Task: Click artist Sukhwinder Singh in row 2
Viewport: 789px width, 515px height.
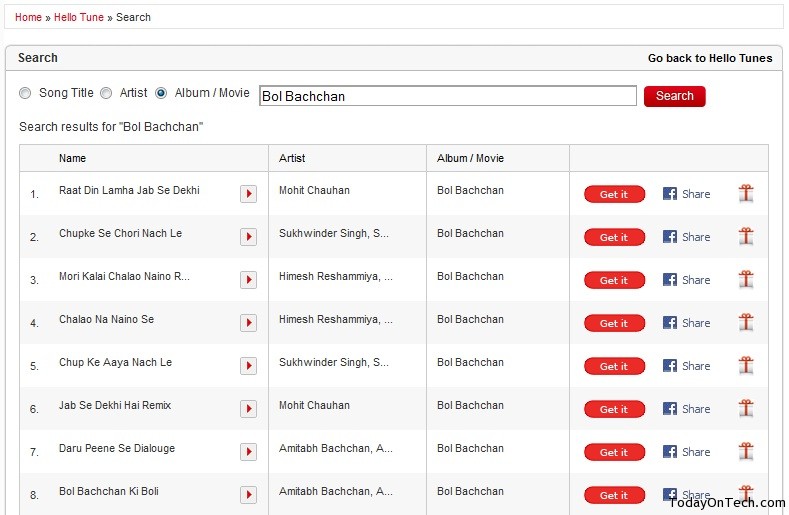Action: (334, 233)
